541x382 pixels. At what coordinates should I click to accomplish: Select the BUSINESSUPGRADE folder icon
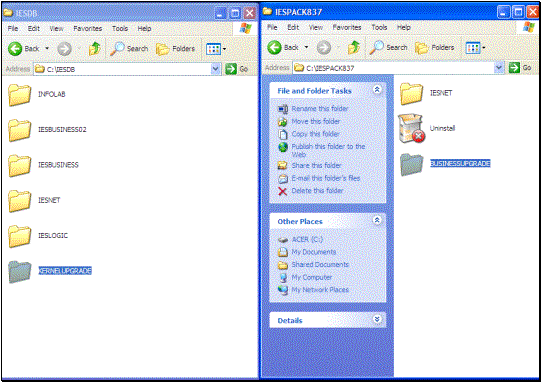click(411, 164)
